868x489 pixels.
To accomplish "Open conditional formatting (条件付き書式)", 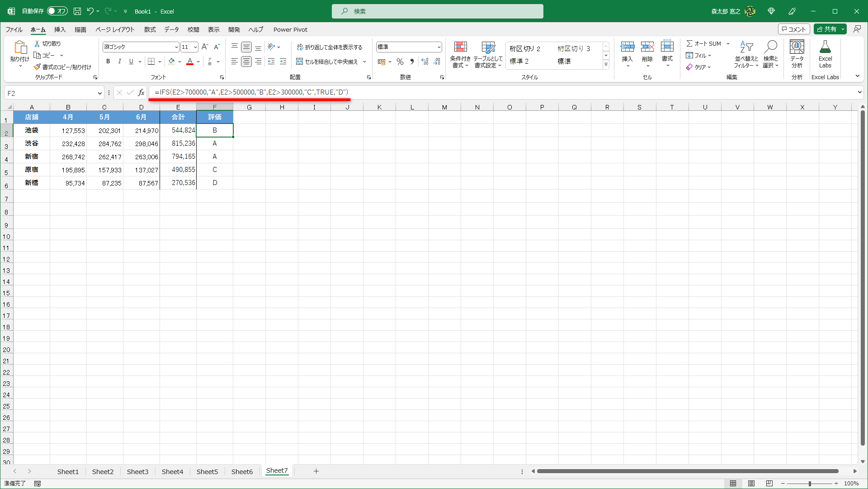I will click(x=460, y=54).
